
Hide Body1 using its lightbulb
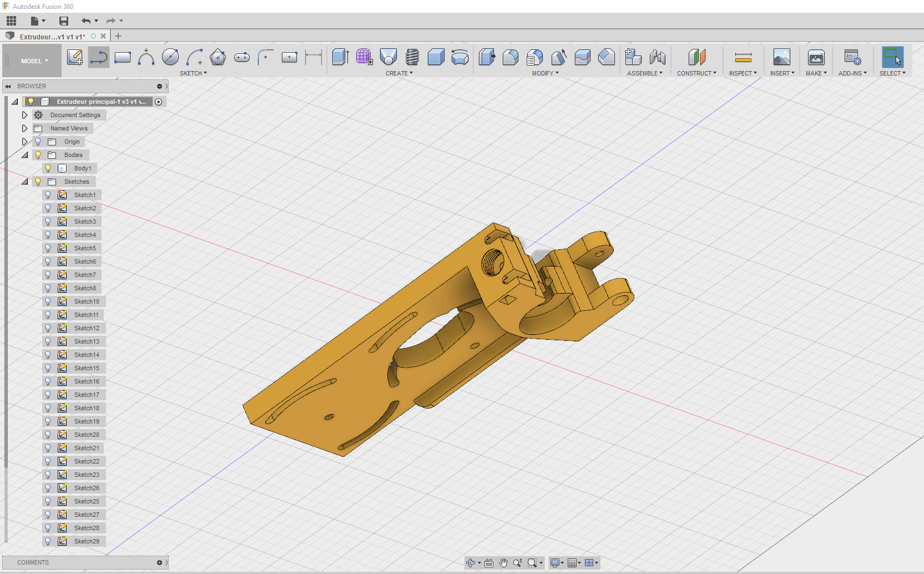click(48, 168)
